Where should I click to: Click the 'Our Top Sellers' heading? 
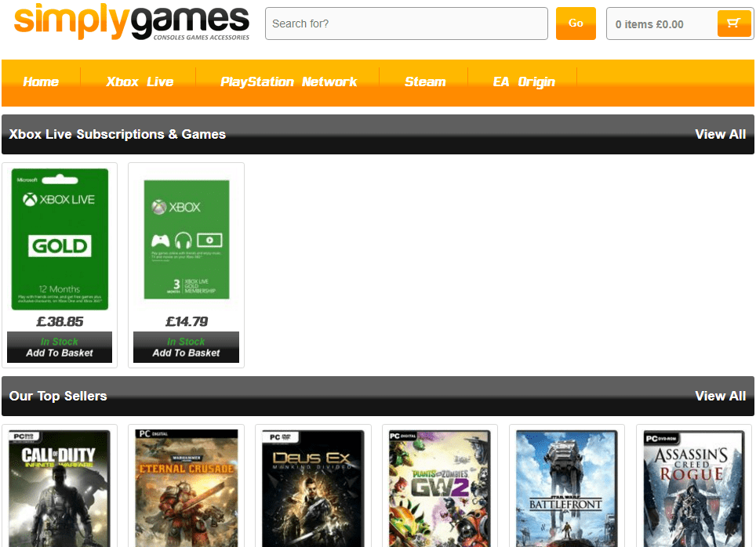pyautogui.click(x=58, y=397)
